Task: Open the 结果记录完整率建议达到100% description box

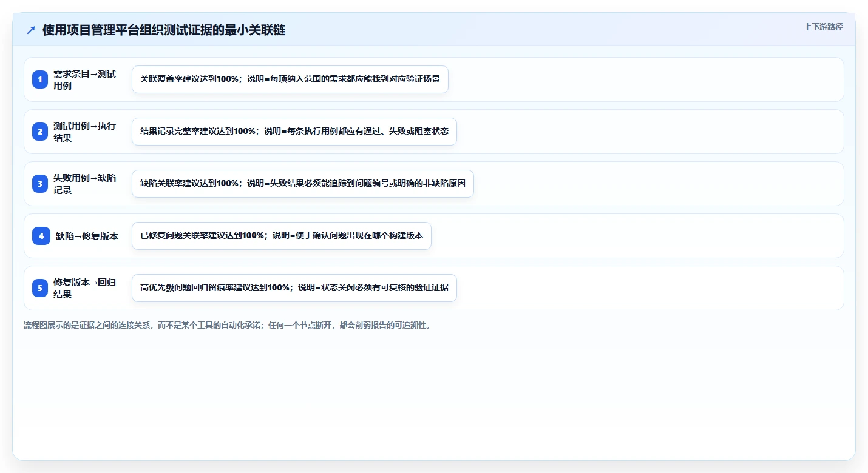Action: coord(294,132)
